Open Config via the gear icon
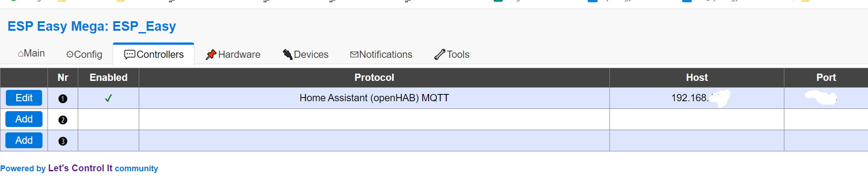Image resolution: width=868 pixels, height=183 pixels. [x=70, y=55]
